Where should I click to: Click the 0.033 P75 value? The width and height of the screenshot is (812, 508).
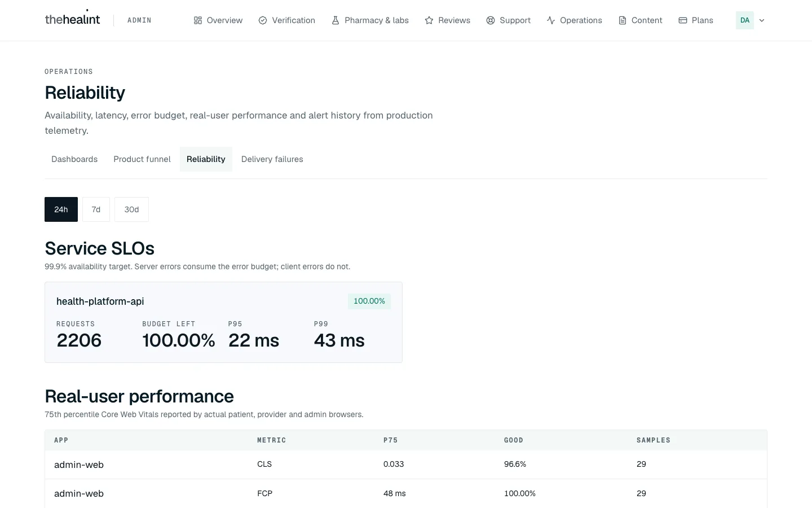[394, 464]
